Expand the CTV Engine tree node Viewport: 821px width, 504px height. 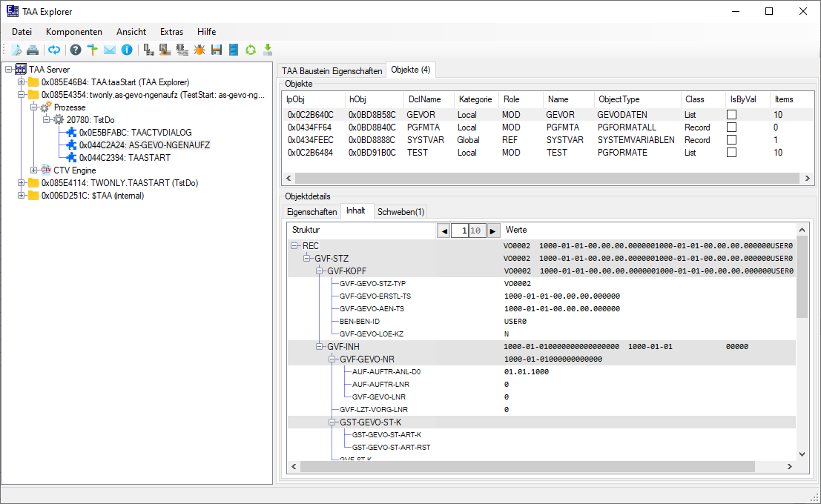33,170
